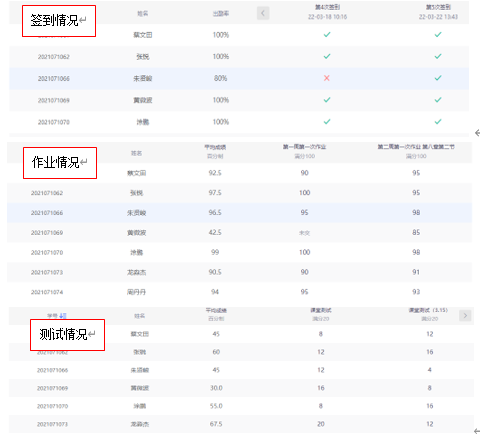This screenshot has width=480, height=445.
Task: Click the 测试情况 label box
Action: pos(68,335)
